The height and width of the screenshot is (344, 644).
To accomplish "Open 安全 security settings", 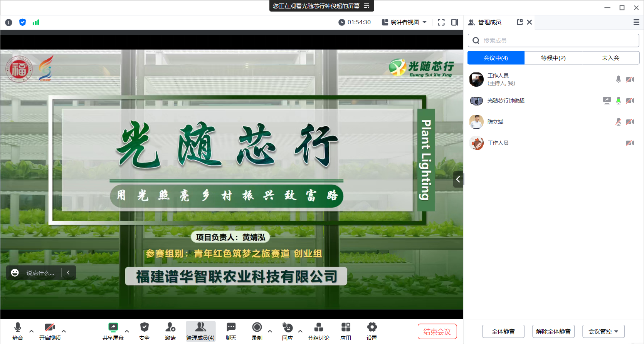I will coord(145,331).
